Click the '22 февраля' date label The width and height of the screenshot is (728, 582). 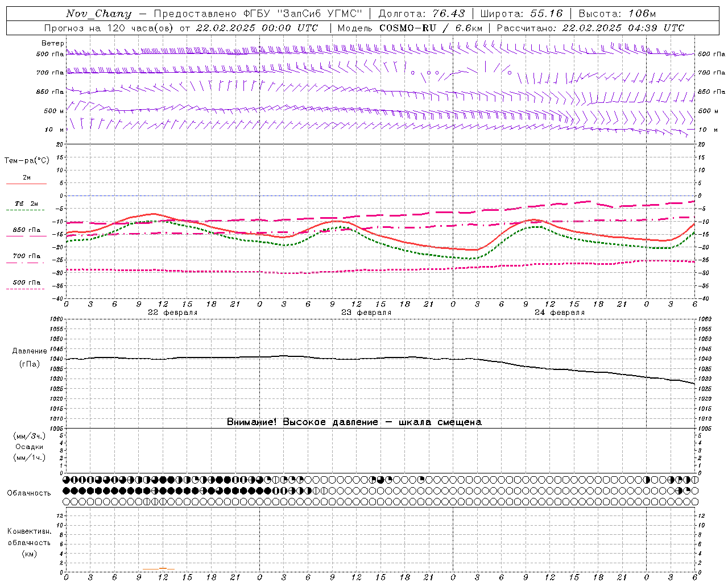click(172, 313)
